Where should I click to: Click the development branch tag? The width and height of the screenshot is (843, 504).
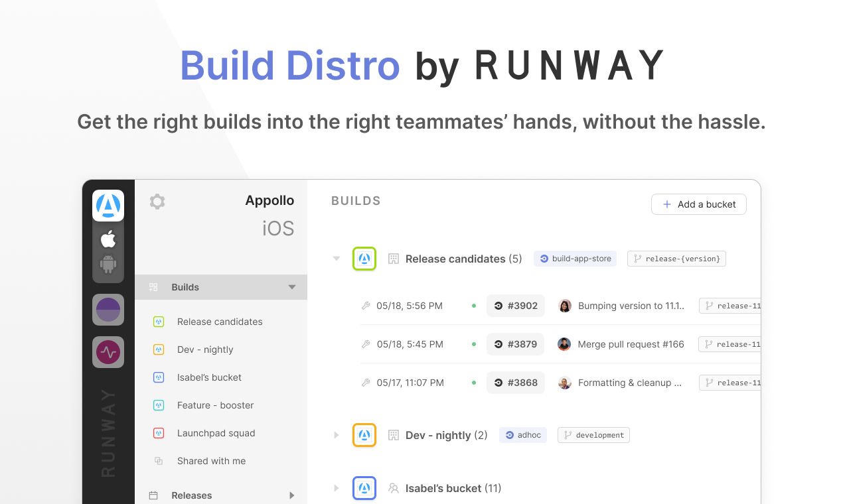593,435
